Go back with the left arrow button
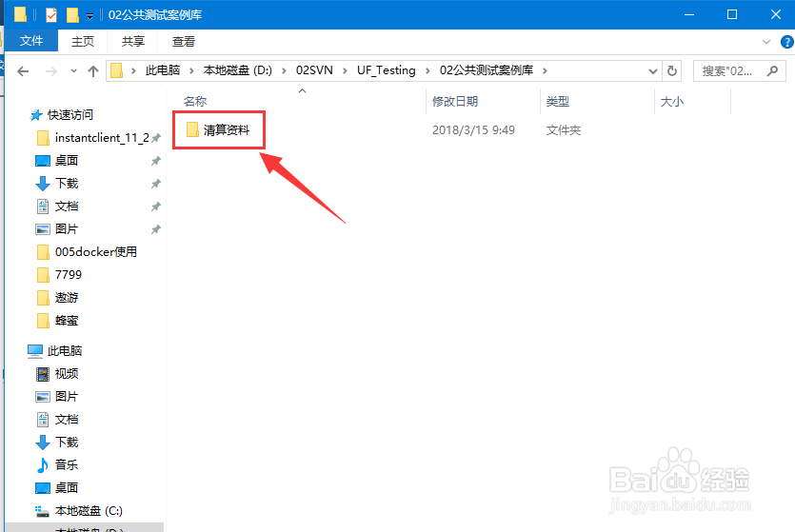The height and width of the screenshot is (532, 795). point(23,71)
